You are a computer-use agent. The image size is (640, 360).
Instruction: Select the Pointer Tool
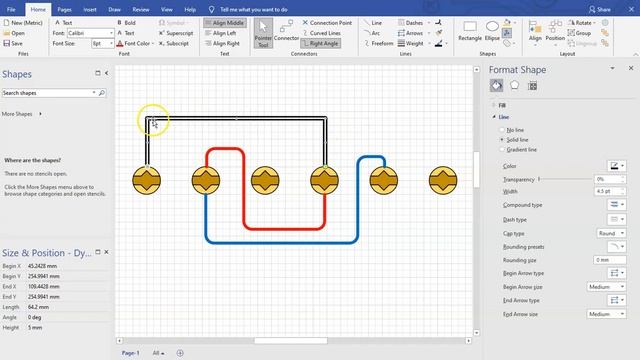point(263,33)
